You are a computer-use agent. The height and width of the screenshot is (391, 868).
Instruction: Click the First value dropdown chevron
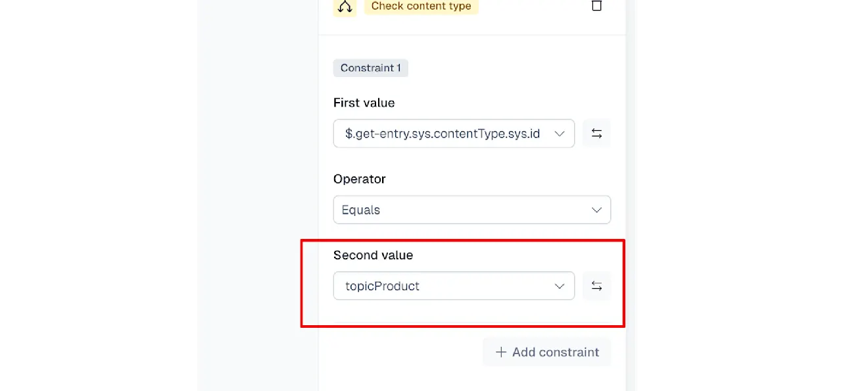560,134
